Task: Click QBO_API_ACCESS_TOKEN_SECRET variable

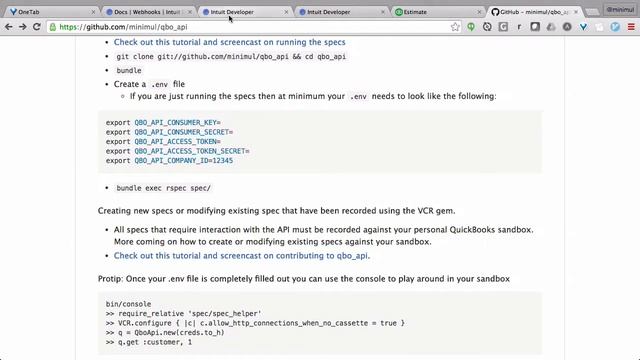Action: tap(190, 151)
